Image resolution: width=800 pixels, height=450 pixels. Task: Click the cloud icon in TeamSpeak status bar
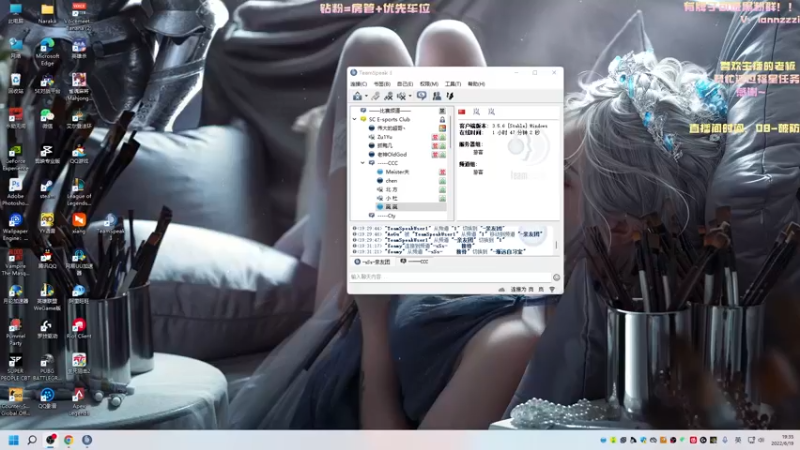pyautogui.click(x=502, y=289)
